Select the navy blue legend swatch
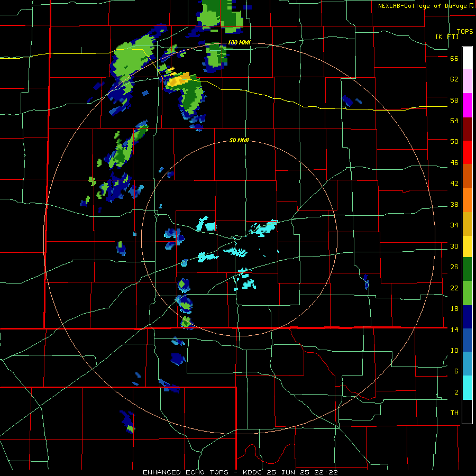The height and width of the screenshot is (476, 476). (x=467, y=317)
